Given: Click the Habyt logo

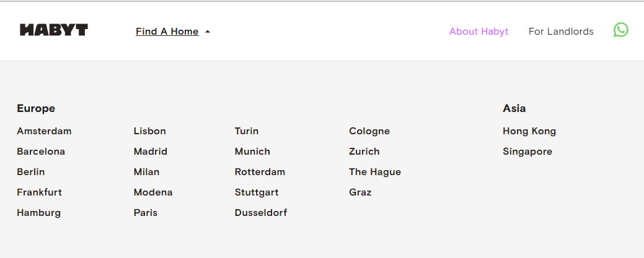Looking at the screenshot, I should click(x=54, y=30).
